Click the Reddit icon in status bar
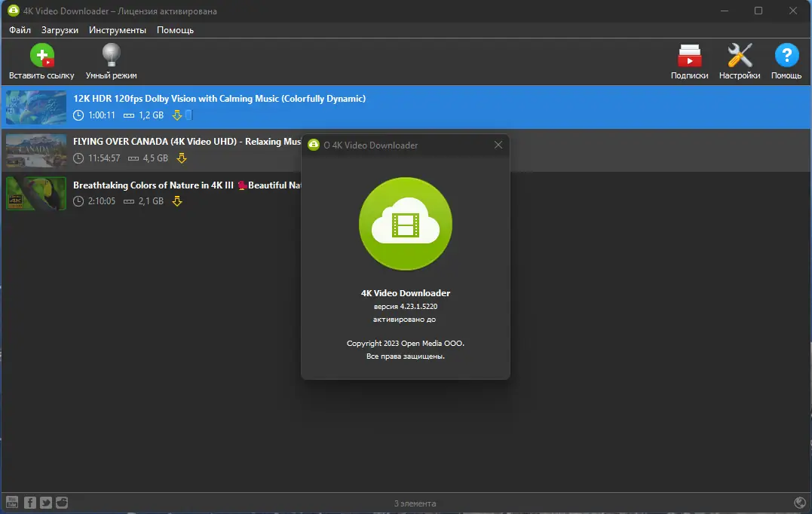812x514 pixels. point(62,502)
